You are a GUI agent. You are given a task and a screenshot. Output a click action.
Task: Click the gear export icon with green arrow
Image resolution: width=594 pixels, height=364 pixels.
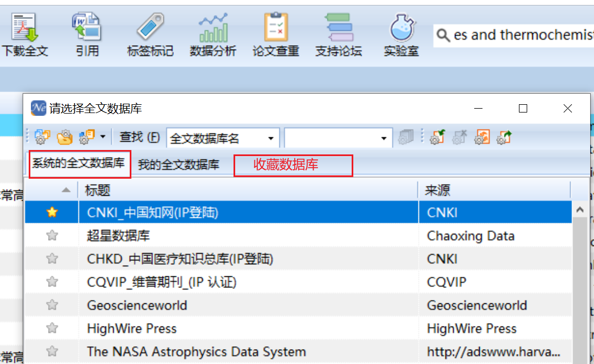tap(504, 137)
